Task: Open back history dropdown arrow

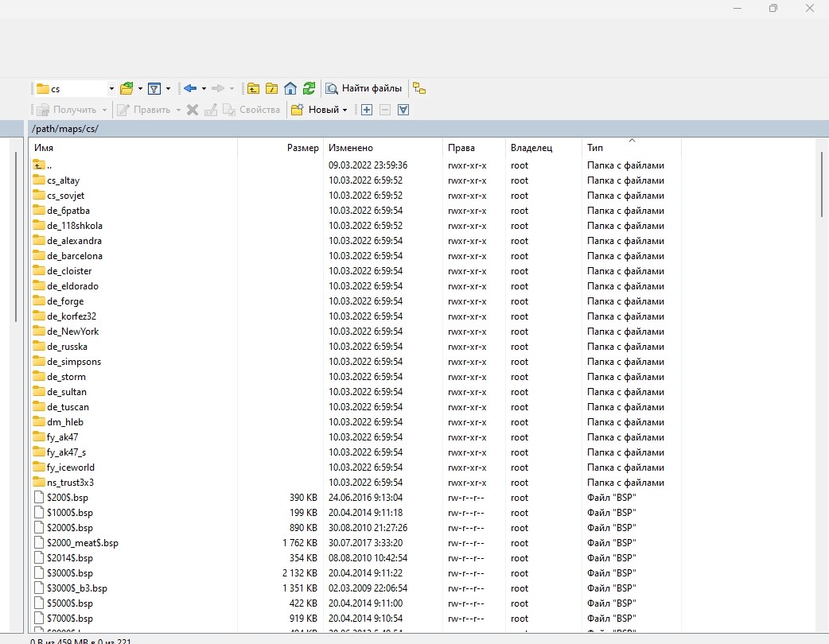Action: (x=204, y=88)
